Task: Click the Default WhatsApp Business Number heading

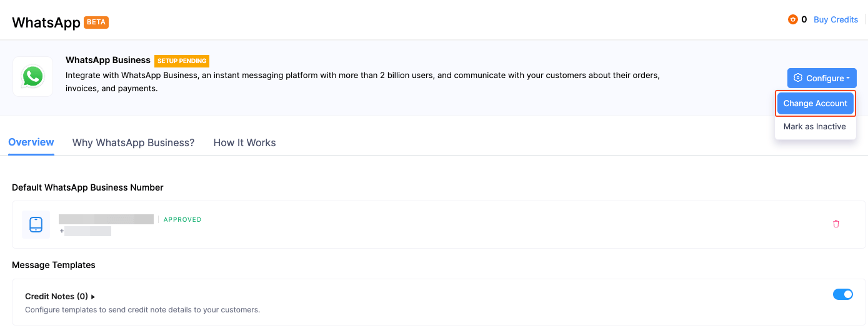Action: click(87, 187)
